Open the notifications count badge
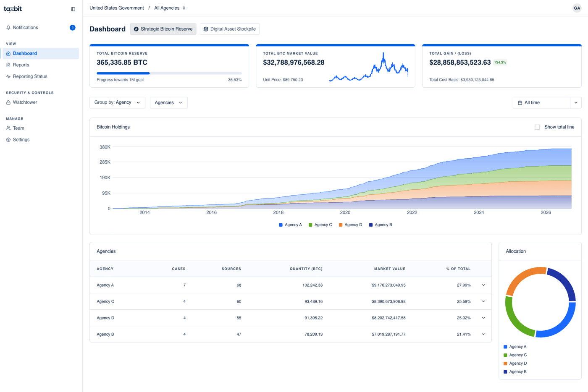588x392 pixels. click(72, 28)
